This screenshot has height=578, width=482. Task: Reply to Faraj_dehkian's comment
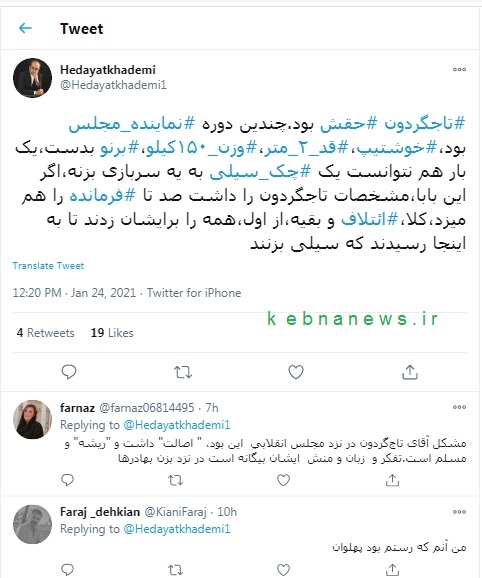[67, 570]
